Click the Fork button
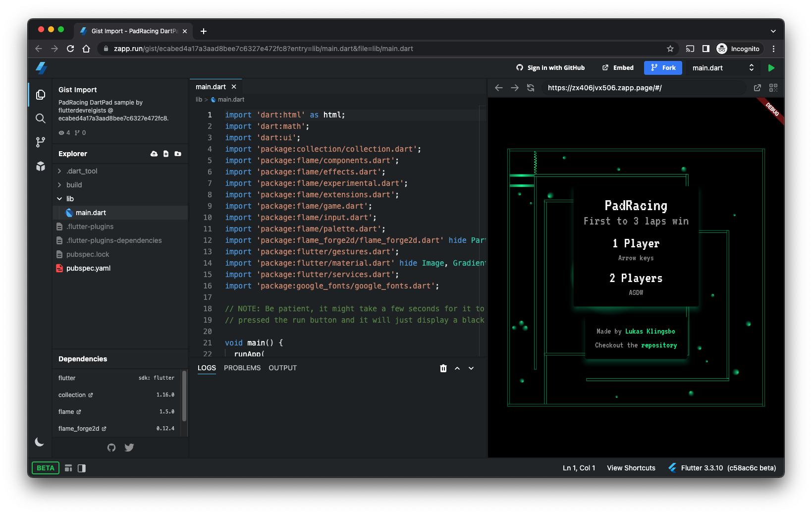This screenshot has width=812, height=514. (x=663, y=68)
